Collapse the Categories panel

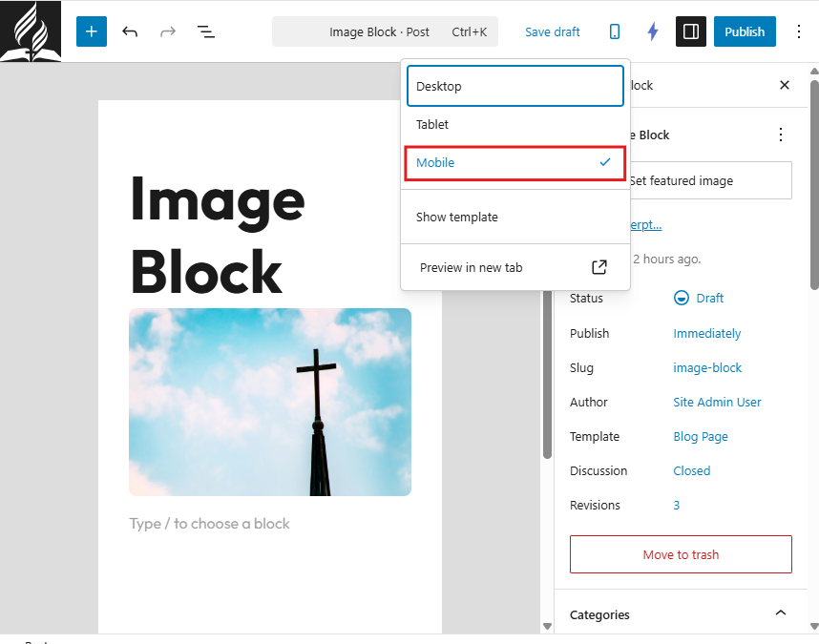[x=780, y=613]
